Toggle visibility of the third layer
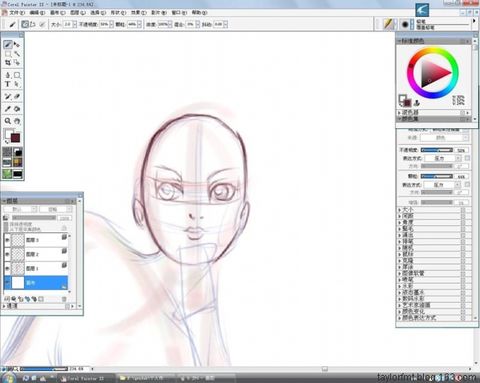480x383 pixels. point(7,268)
